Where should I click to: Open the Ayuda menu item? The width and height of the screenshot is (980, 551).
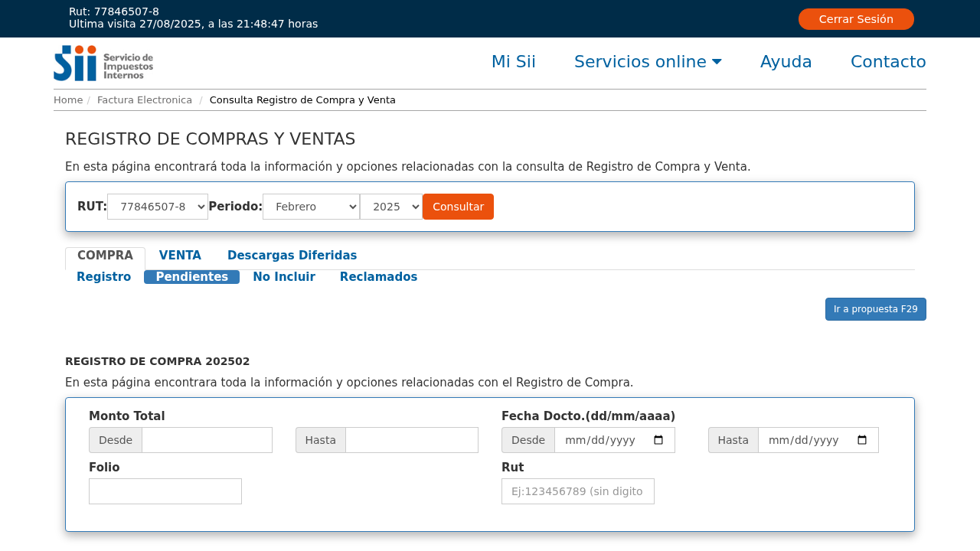click(786, 62)
